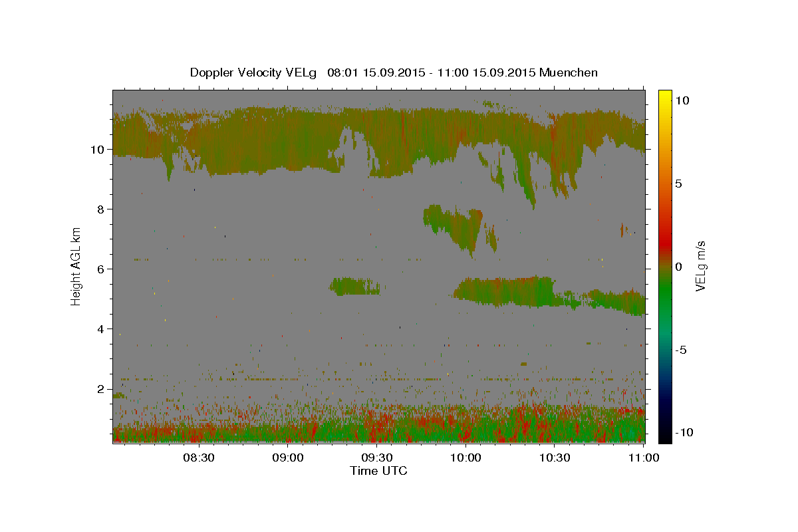The height and width of the screenshot is (532, 798).
Task: Click the cloud layer at 5 km after 10:00
Action: pyautogui.click(x=505, y=291)
